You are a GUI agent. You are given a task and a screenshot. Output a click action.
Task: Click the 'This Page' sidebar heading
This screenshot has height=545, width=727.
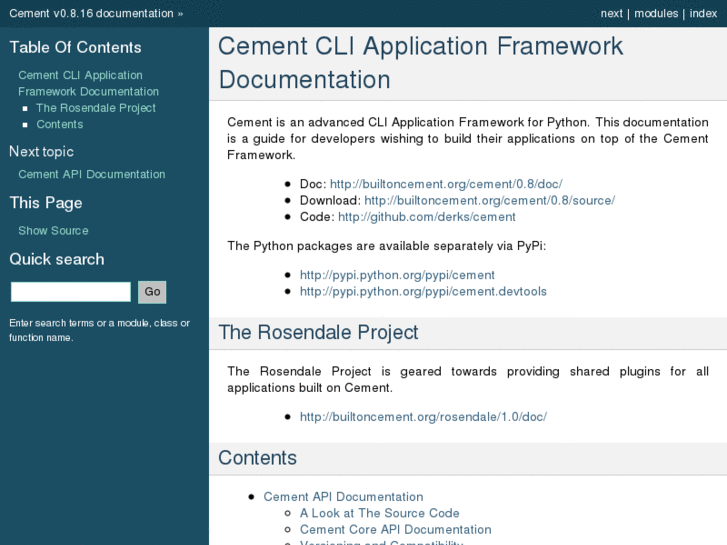pos(46,203)
